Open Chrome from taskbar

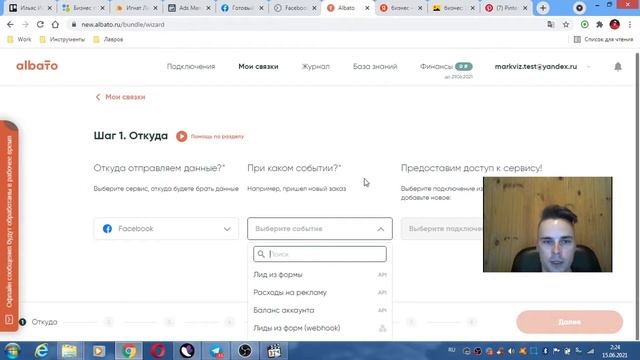coord(129,351)
